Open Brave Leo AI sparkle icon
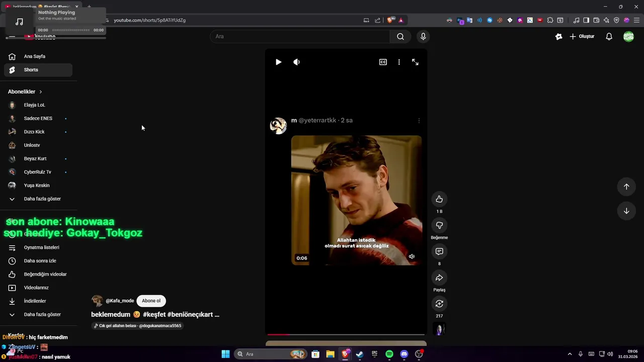Image resolution: width=644 pixels, height=362 pixels. (606, 20)
